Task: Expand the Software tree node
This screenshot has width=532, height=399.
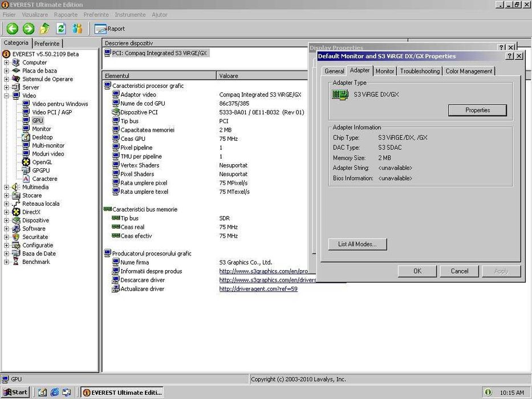Action: click(x=6, y=229)
